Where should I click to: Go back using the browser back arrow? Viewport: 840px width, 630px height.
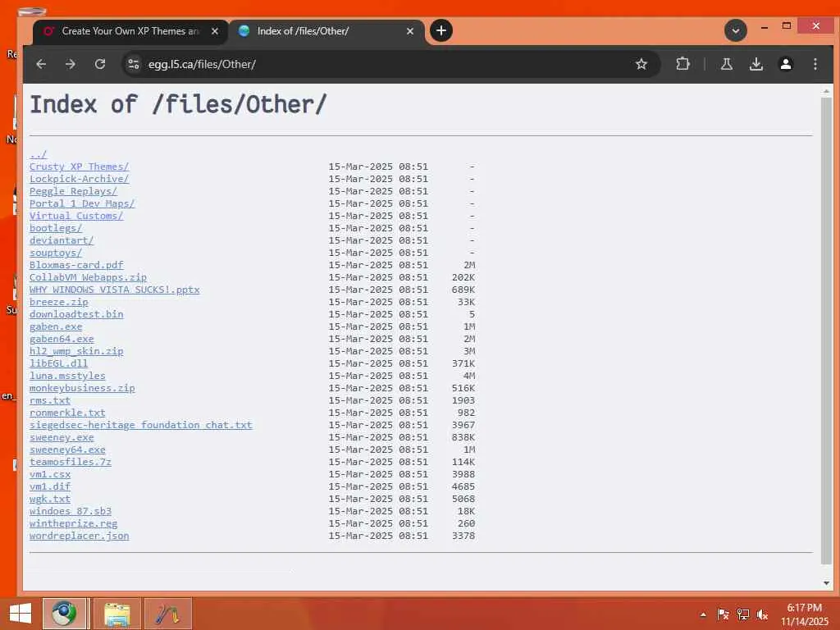pyautogui.click(x=41, y=64)
